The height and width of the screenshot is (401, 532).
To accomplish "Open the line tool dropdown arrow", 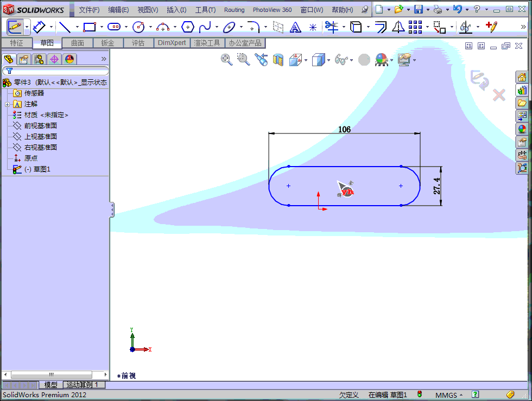I will tap(77, 27).
